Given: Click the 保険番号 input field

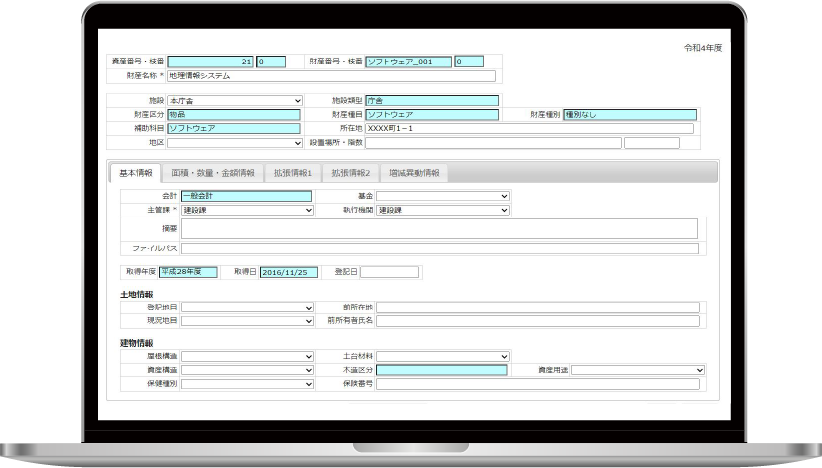Looking at the screenshot, I should pyautogui.click(x=538, y=384).
